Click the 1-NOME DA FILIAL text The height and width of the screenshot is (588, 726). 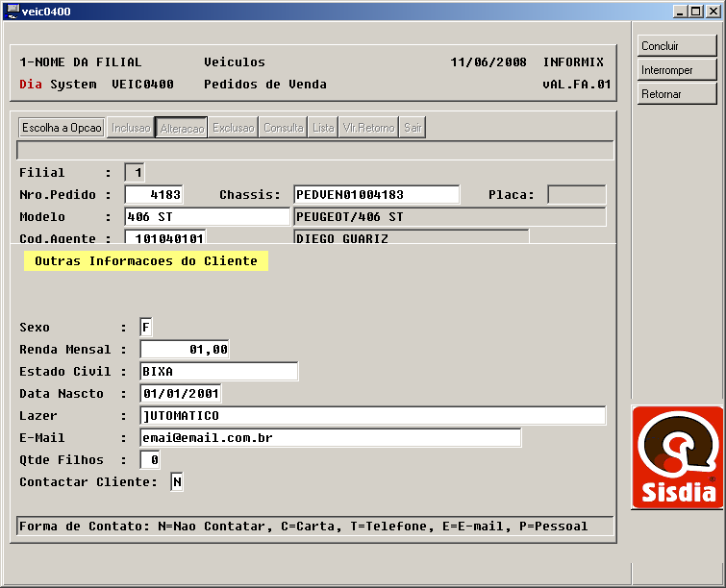(81, 62)
